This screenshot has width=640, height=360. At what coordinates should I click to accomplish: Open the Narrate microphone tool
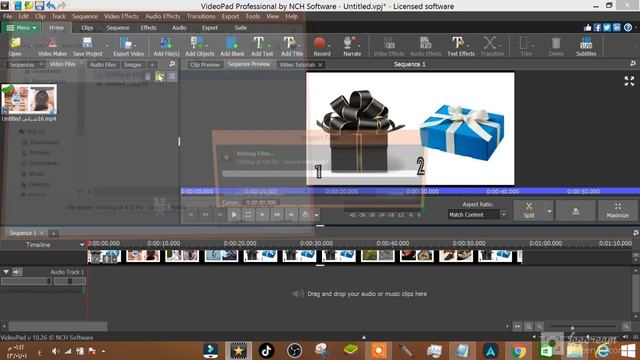(x=352, y=46)
